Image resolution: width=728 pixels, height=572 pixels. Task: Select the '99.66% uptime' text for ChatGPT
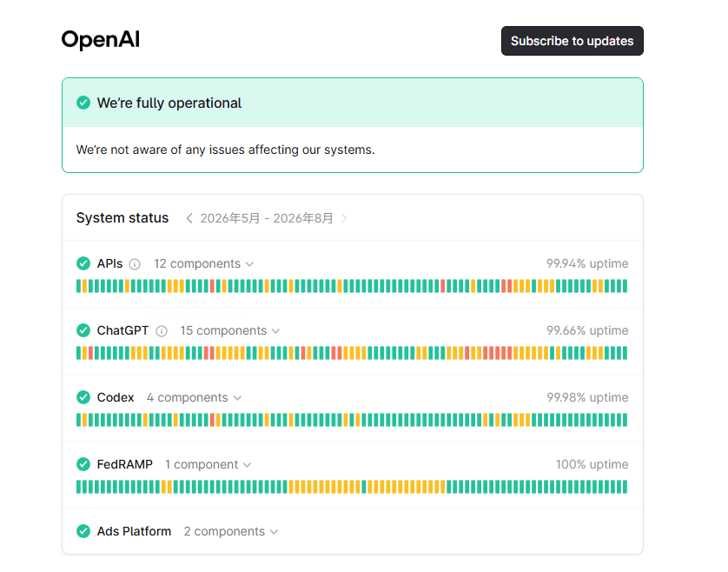tap(587, 330)
